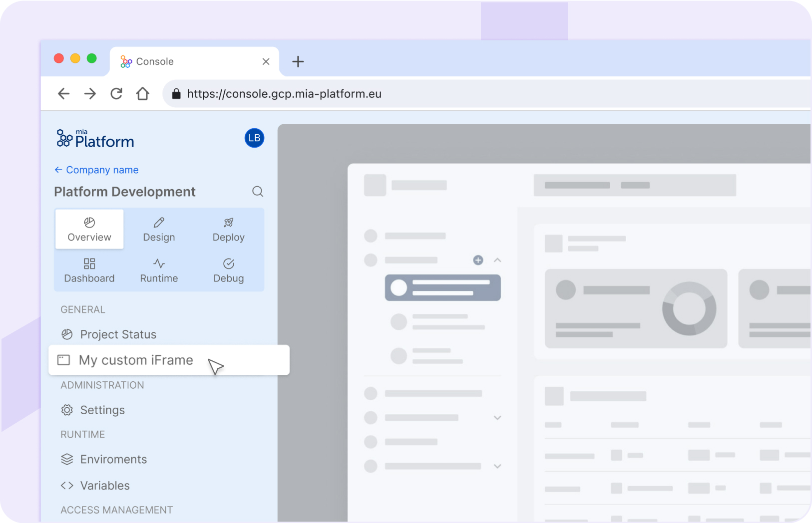Select the Overview section icon
Image resolution: width=812 pixels, height=523 pixels.
pos(89,223)
